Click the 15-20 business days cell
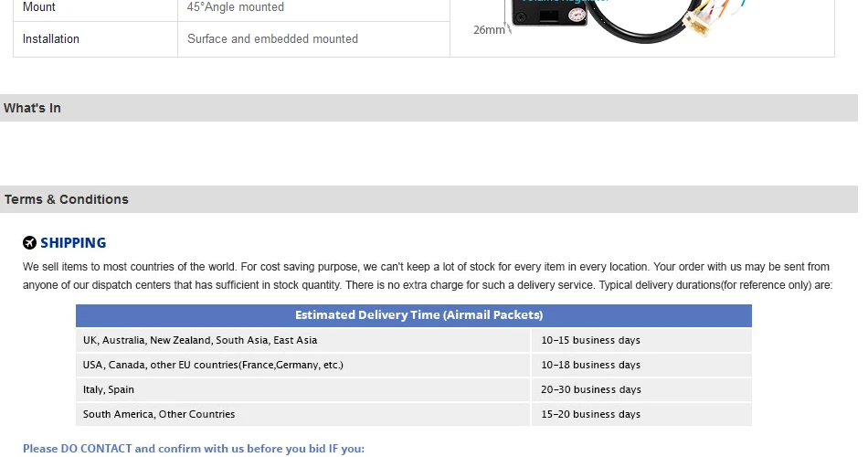The height and width of the screenshot is (457, 868). point(641,414)
